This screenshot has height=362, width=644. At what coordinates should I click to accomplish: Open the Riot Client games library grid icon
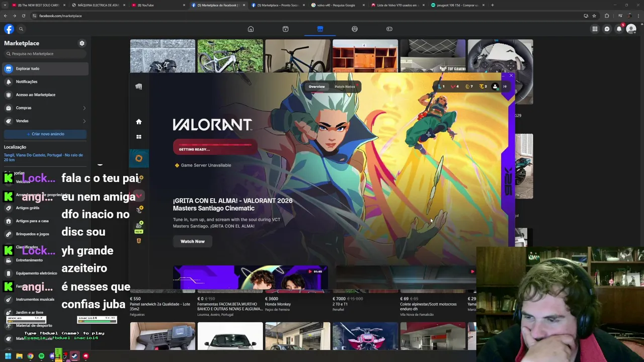pos(139,137)
